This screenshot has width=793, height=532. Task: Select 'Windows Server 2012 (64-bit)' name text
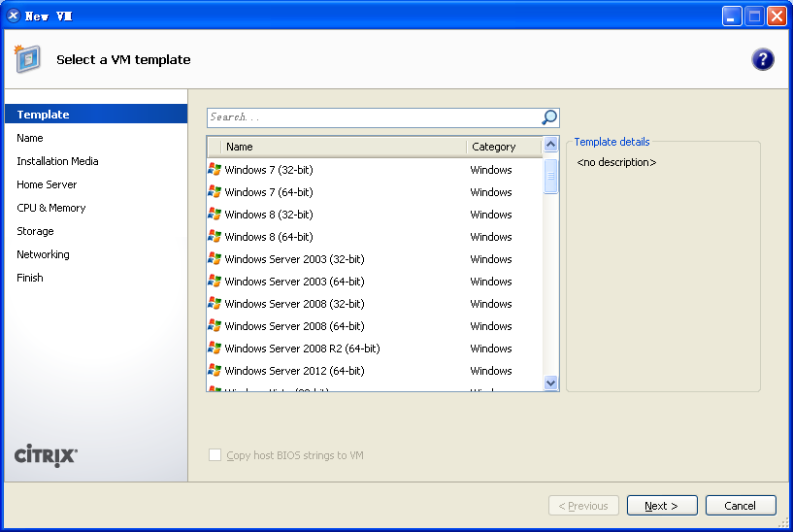pos(294,370)
